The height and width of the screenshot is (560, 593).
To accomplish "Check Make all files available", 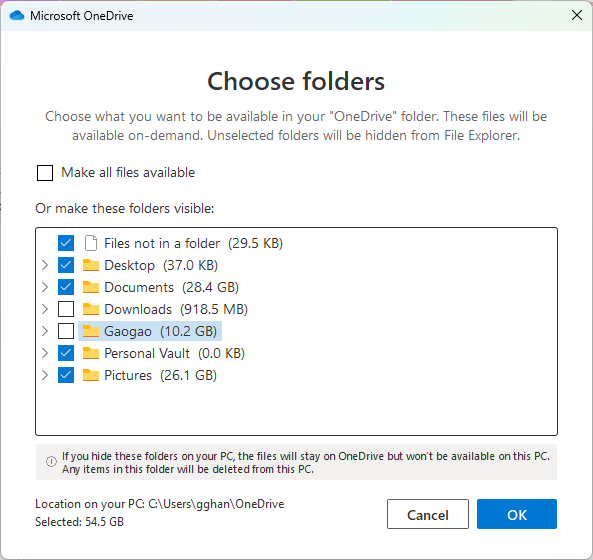I will coord(45,173).
